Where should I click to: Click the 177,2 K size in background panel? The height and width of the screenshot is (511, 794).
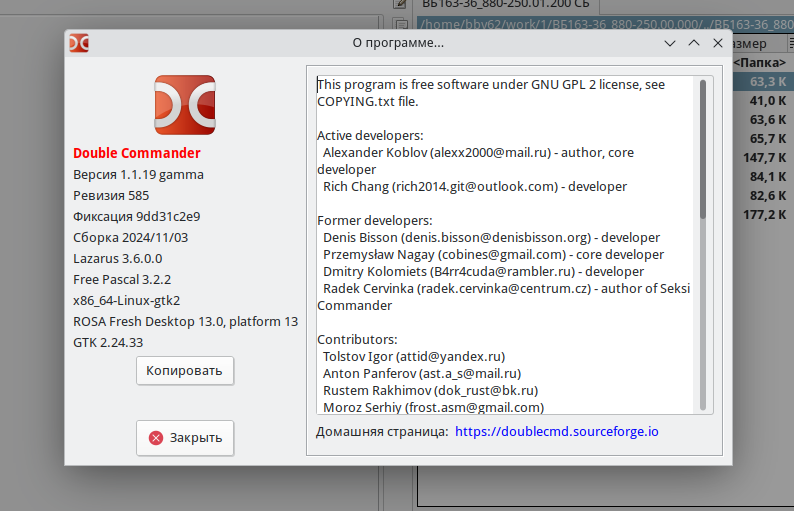[765, 215]
